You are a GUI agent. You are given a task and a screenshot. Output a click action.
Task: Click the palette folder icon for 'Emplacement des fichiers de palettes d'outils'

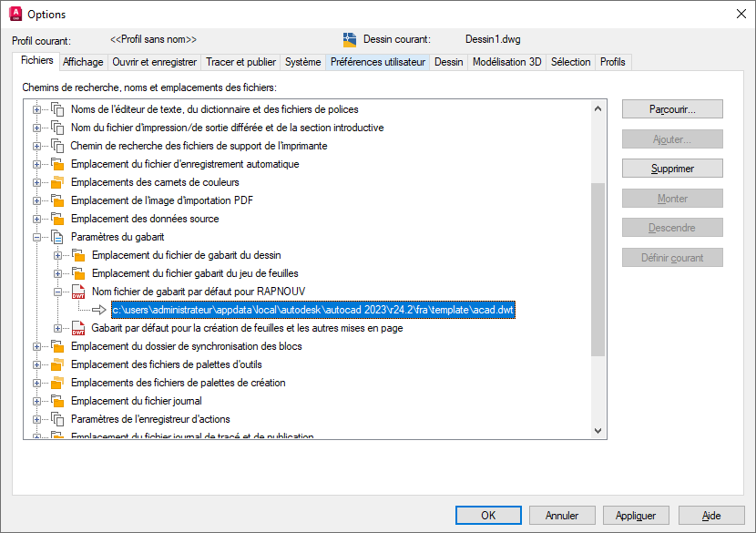point(56,364)
